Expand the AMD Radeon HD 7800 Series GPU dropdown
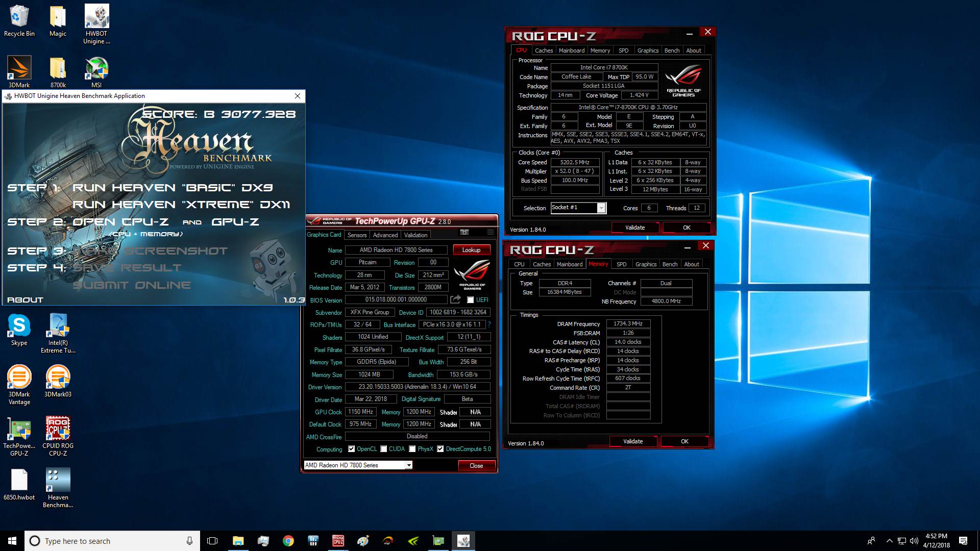 pyautogui.click(x=408, y=465)
